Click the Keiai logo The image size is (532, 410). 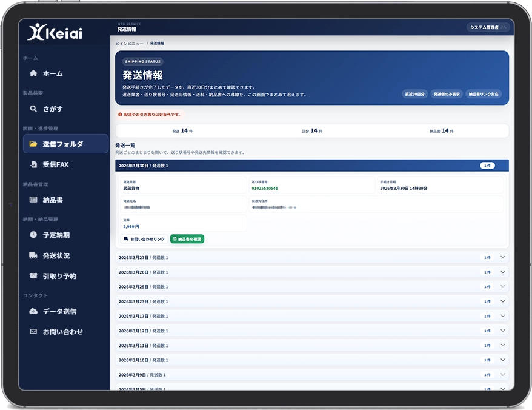(x=55, y=33)
